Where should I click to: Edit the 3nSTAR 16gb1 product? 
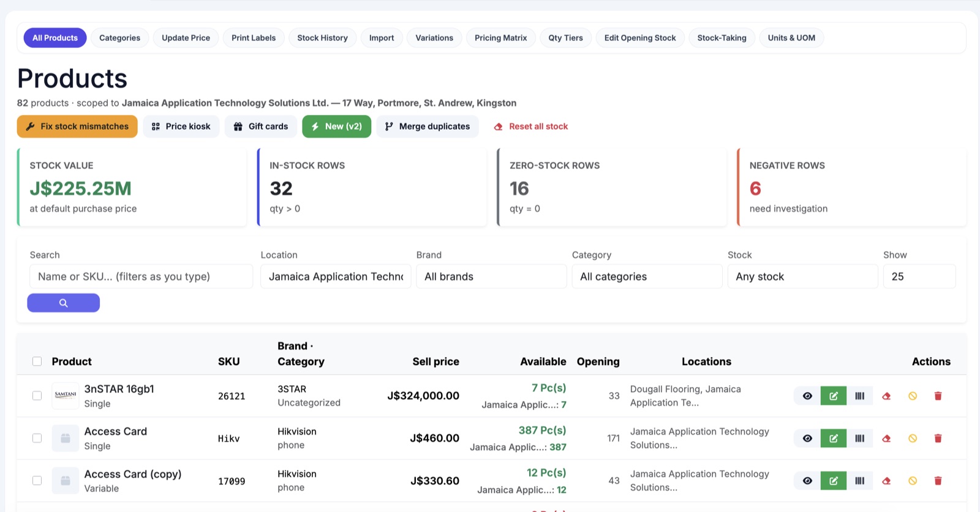pos(834,396)
